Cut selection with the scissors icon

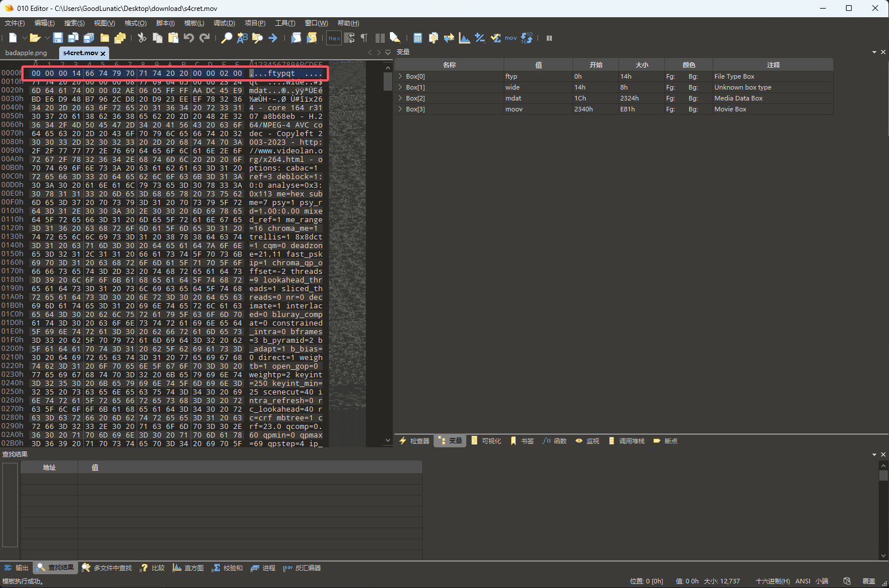coord(142,38)
